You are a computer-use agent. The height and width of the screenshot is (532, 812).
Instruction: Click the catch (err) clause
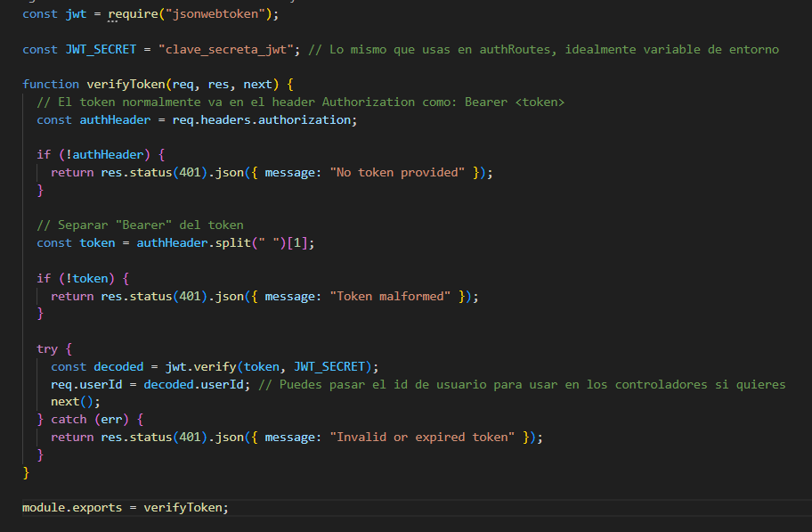click(x=90, y=420)
